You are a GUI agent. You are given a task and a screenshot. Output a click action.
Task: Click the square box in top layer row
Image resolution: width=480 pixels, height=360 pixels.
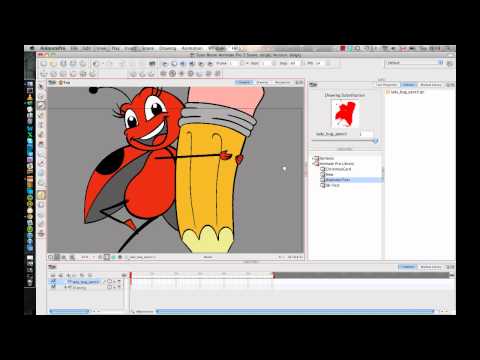109,282
